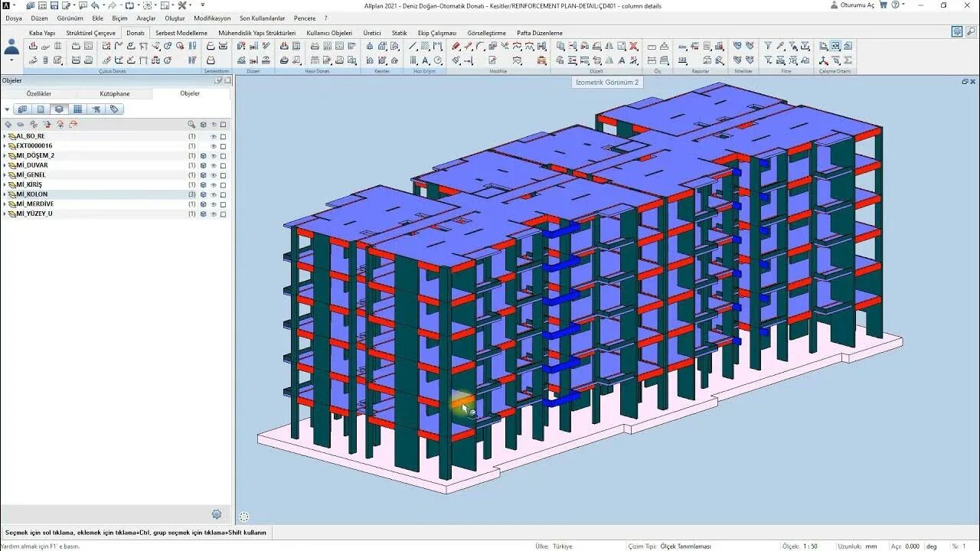Check the box for MI_YÜZEY_U row

(x=223, y=214)
